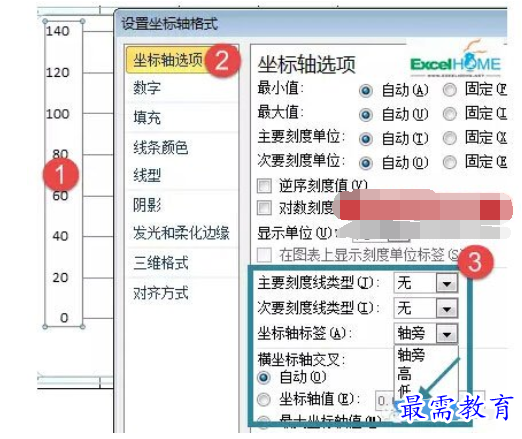Screen dimensions: 522x439
Task: Open the 数字 category
Action: (x=147, y=88)
